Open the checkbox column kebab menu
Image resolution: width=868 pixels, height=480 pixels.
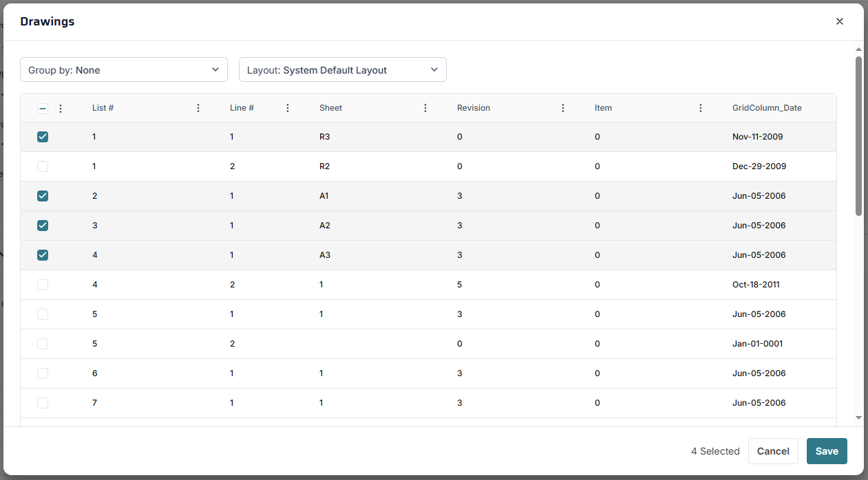(x=61, y=109)
